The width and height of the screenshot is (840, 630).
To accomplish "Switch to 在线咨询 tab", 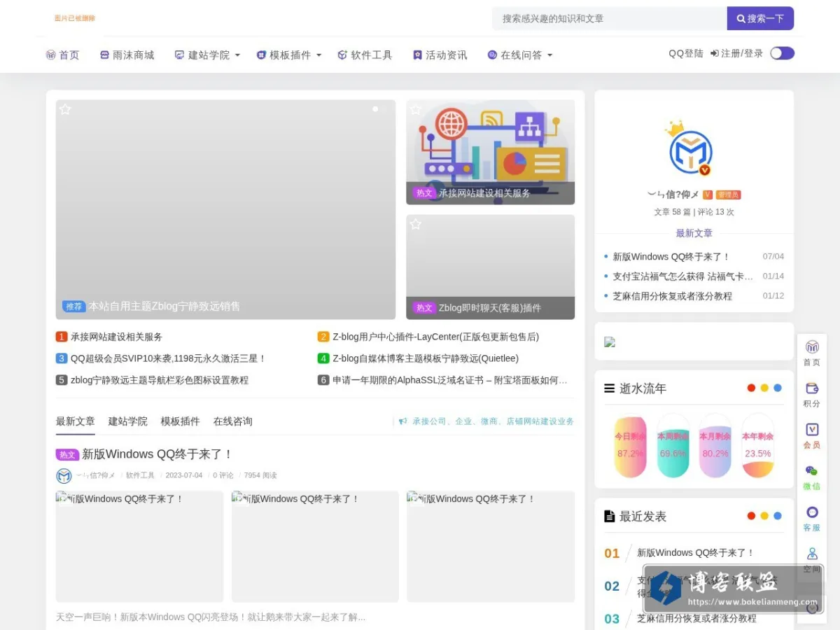I will coord(233,421).
